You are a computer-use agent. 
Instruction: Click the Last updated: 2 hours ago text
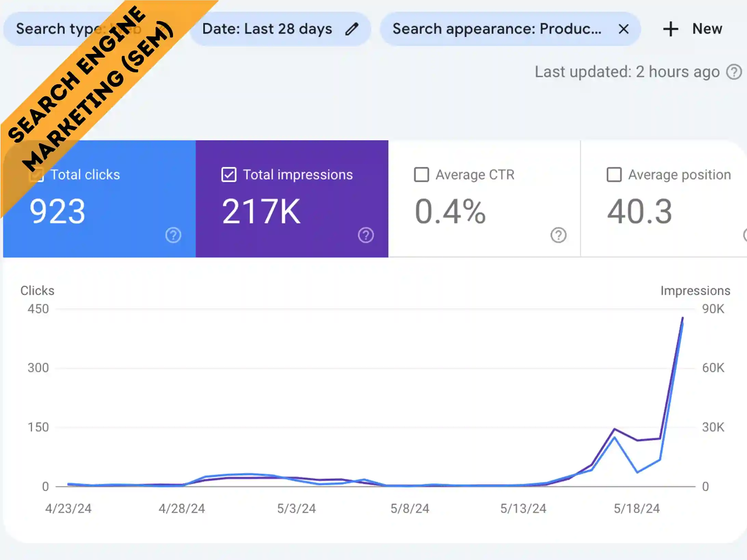tap(627, 72)
